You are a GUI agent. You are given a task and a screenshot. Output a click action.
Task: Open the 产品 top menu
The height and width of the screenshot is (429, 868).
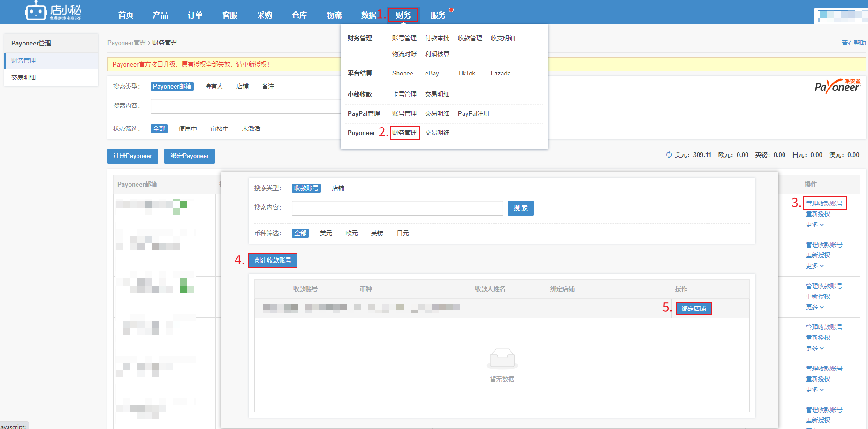click(160, 15)
